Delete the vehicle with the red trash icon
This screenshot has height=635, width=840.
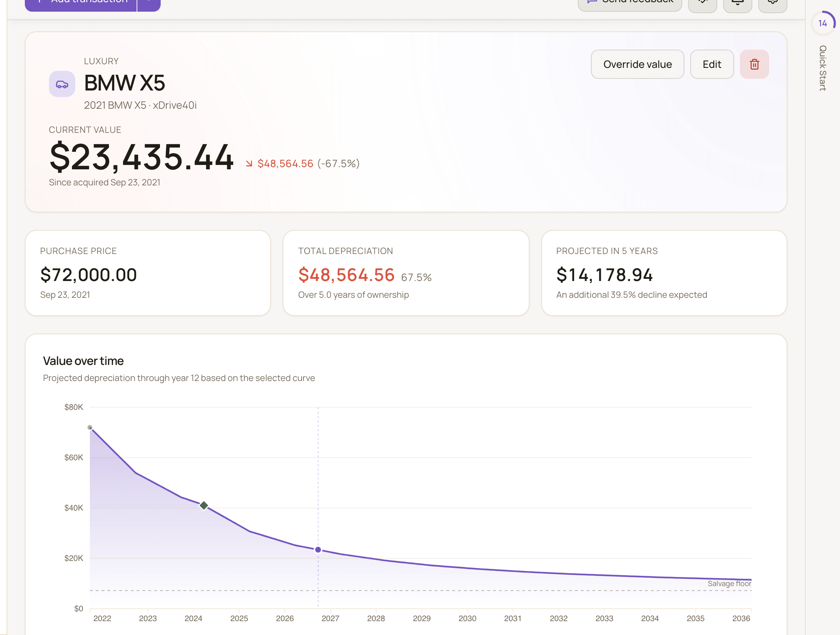click(x=754, y=64)
